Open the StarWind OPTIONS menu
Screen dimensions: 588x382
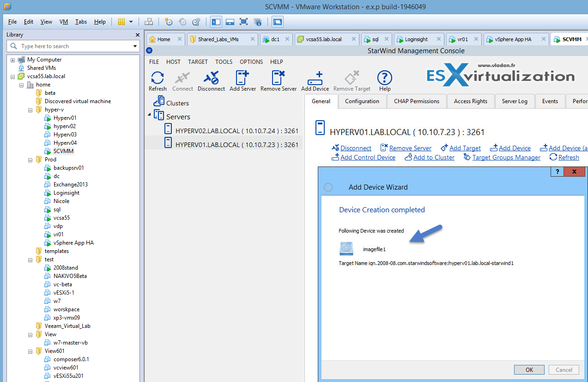(251, 62)
